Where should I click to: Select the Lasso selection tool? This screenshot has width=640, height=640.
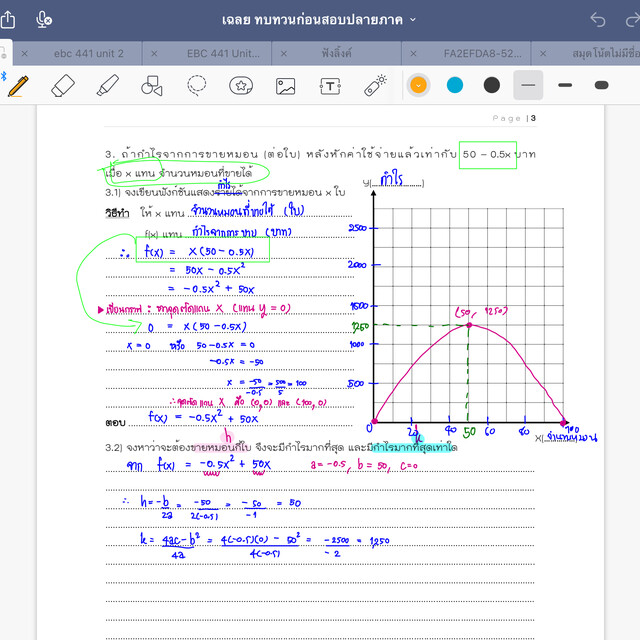pyautogui.click(x=196, y=86)
